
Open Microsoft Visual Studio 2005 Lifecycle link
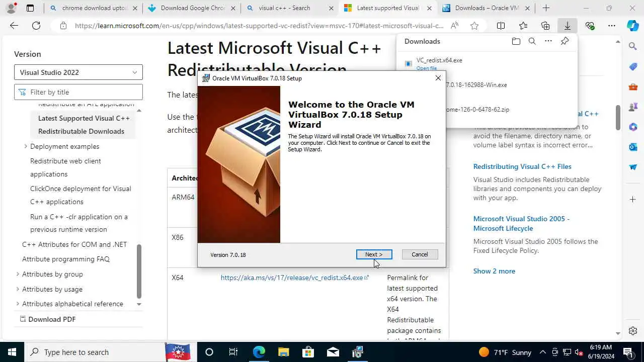click(521, 223)
